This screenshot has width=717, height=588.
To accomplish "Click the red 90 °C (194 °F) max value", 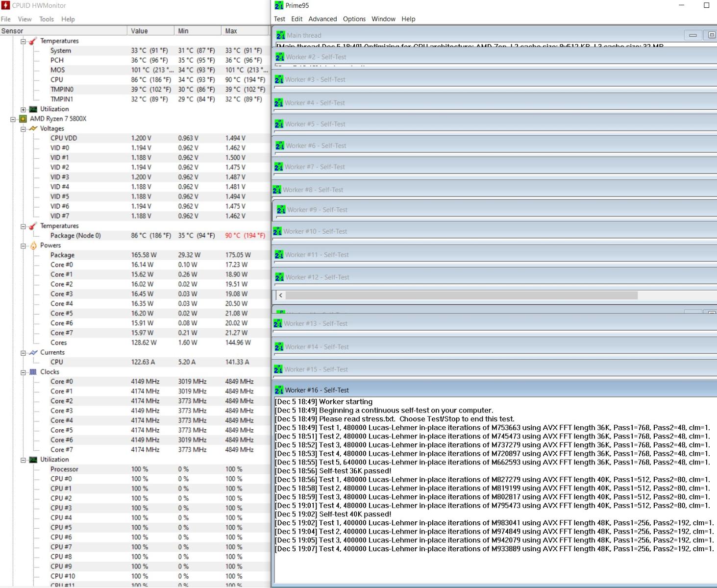I will (245, 236).
